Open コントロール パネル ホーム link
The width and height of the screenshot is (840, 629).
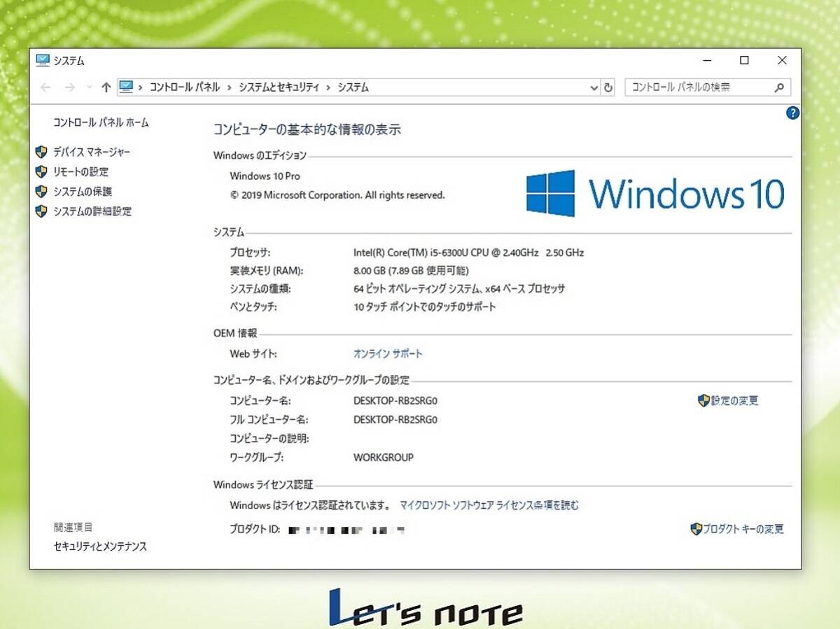pyautogui.click(x=101, y=122)
